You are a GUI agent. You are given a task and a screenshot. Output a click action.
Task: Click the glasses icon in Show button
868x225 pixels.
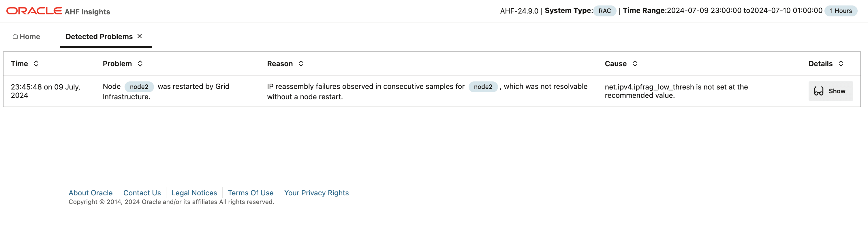pos(819,91)
